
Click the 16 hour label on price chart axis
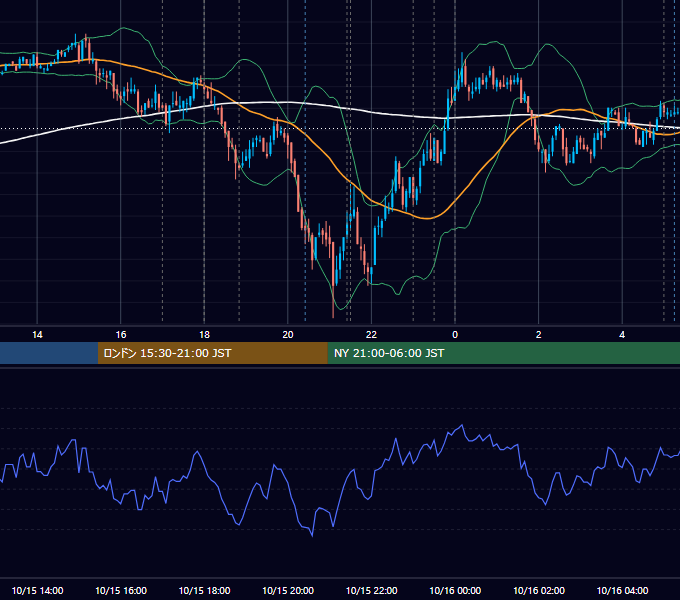click(121, 335)
